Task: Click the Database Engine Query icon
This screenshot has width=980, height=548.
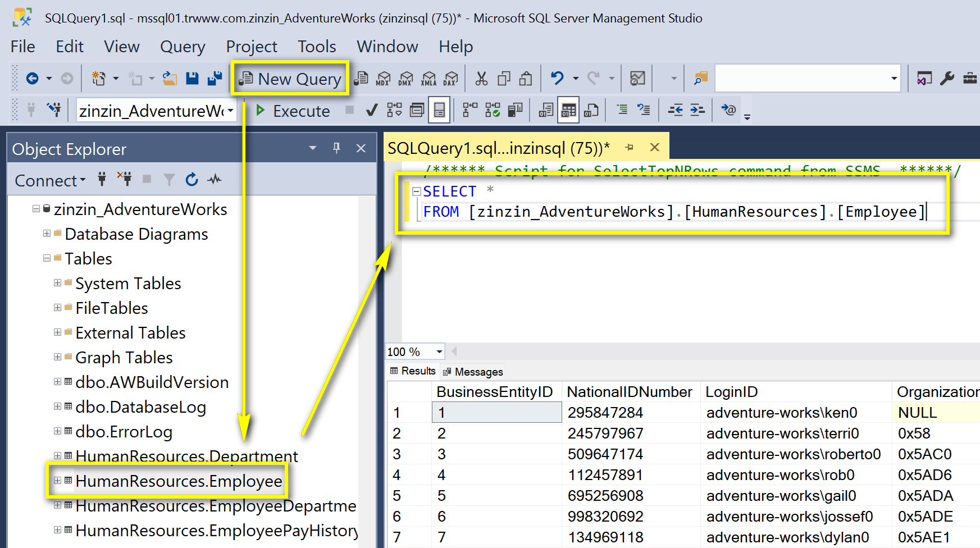Action: tap(361, 79)
